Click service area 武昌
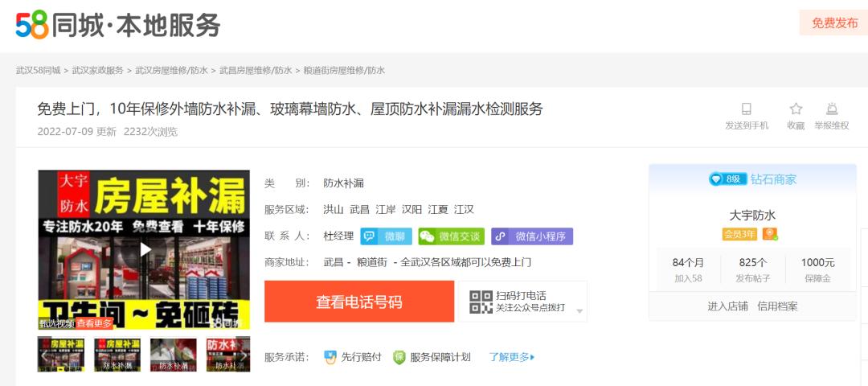868x386 pixels. (x=360, y=210)
